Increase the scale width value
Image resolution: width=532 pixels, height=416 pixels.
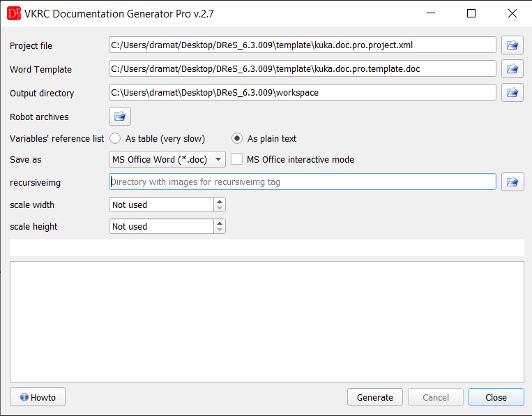pos(220,202)
